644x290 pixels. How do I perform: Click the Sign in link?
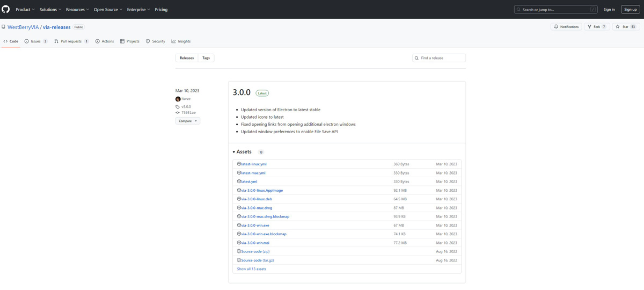pyautogui.click(x=609, y=9)
